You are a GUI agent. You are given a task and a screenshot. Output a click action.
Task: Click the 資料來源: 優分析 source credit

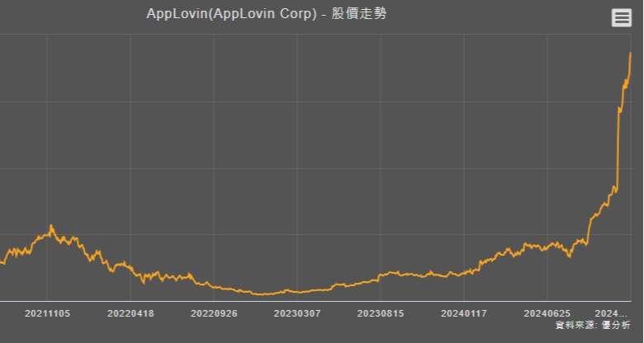pos(593,325)
